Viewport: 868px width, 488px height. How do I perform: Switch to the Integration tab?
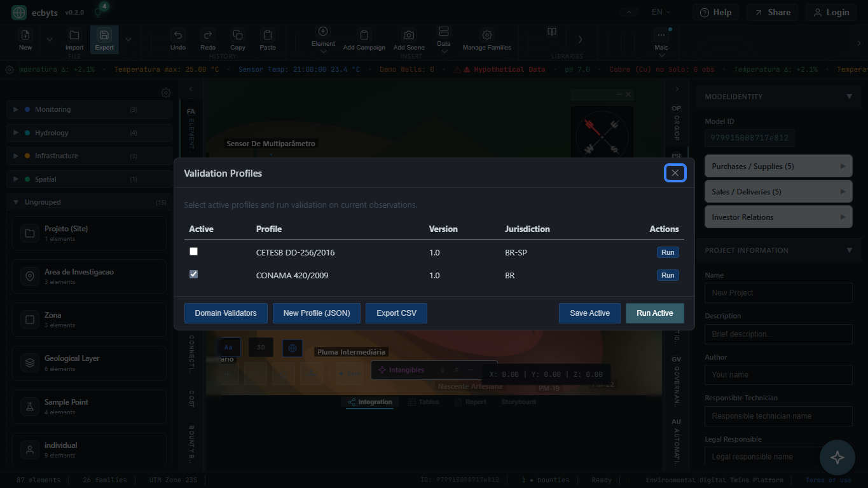[369, 402]
